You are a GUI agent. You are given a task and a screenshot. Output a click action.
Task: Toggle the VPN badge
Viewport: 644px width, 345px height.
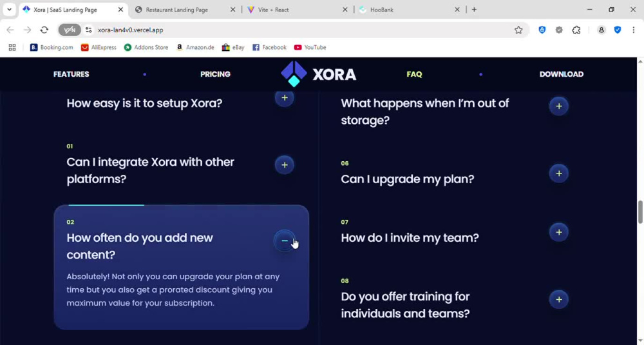click(x=70, y=30)
